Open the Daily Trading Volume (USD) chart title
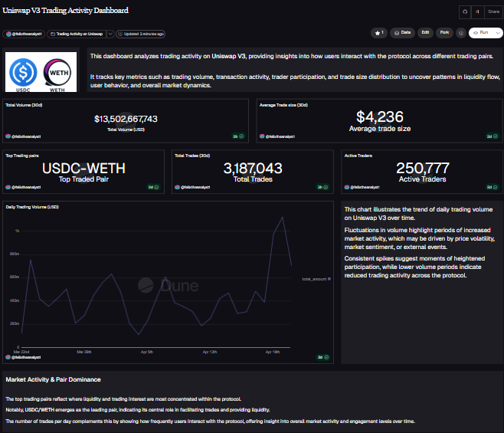This screenshot has width=504, height=433. pos(32,207)
